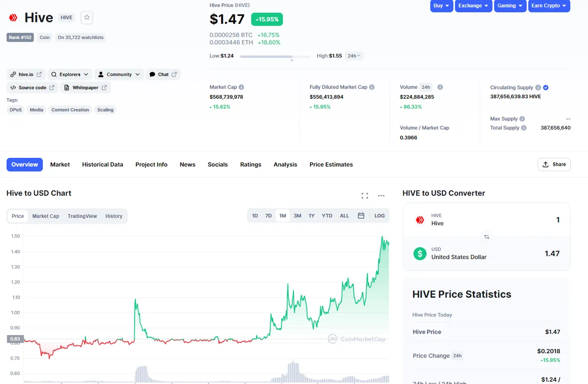The height and width of the screenshot is (384, 588).
Task: Click the USD dollar icon in converter
Action: [420, 253]
